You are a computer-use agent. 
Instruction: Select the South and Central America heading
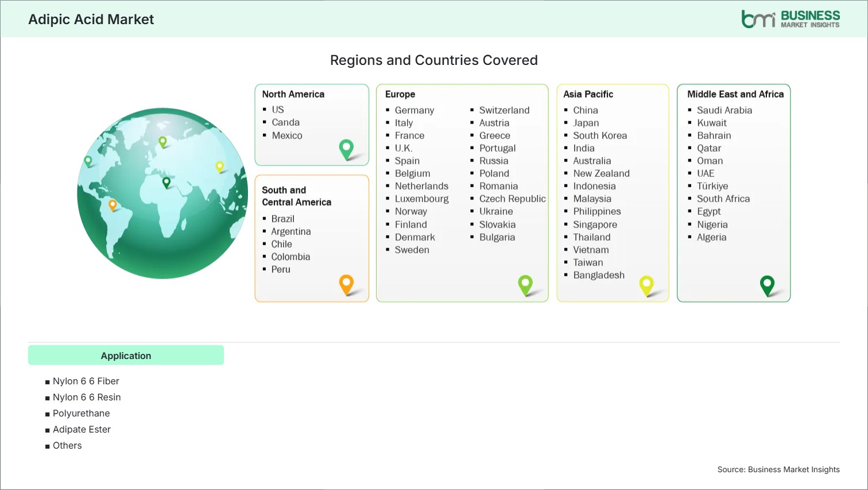pyautogui.click(x=297, y=196)
